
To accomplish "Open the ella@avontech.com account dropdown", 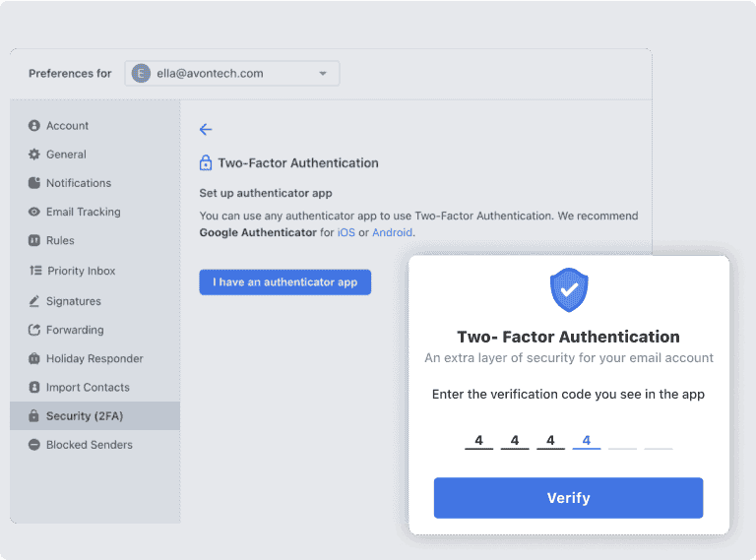I will (232, 73).
